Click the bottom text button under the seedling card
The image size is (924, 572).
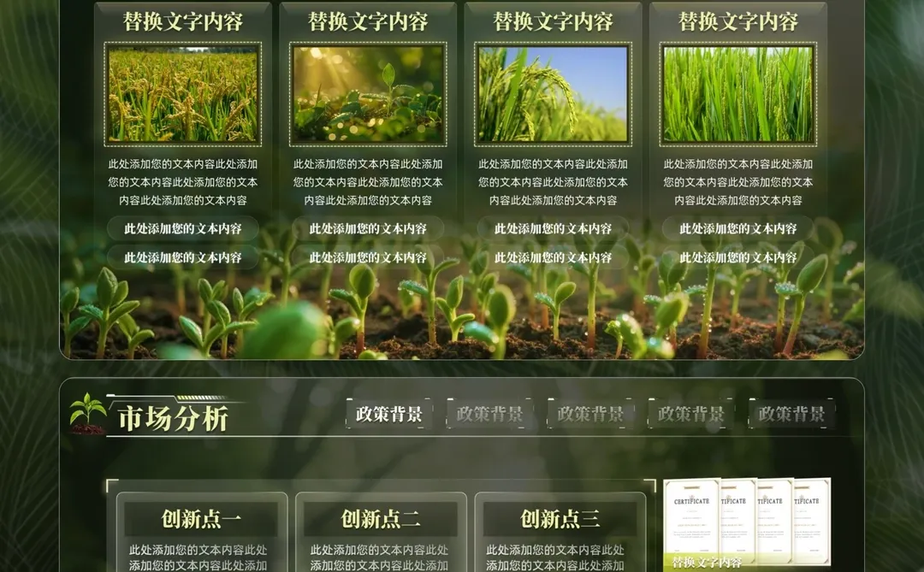click(x=368, y=256)
